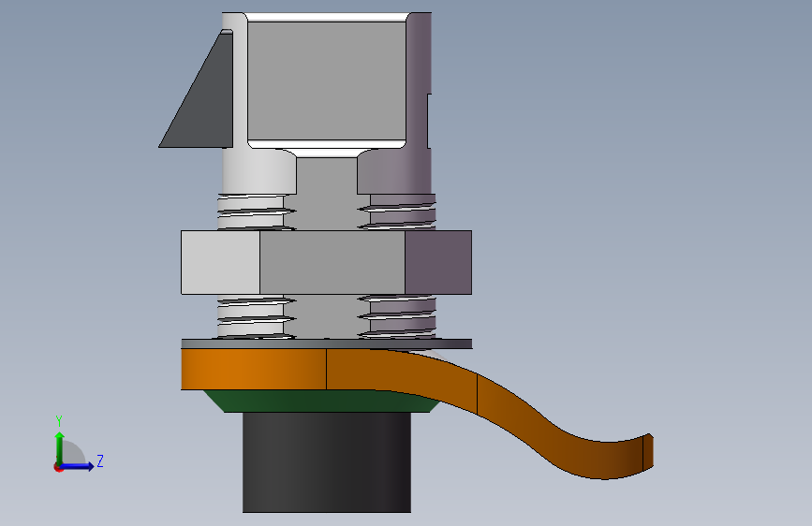Select the orange curved solder tab end
The height and width of the screenshot is (526, 812).
point(648,453)
